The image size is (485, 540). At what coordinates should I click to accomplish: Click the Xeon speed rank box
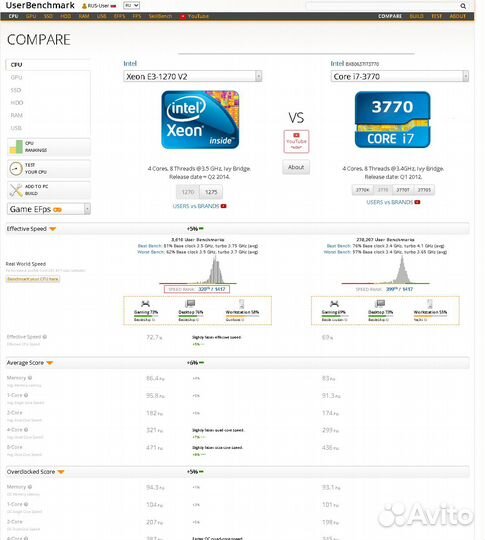click(197, 289)
